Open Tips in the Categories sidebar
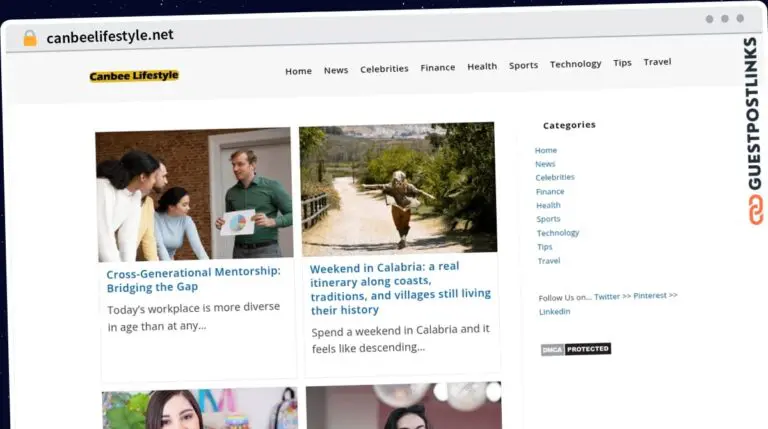Screen dimensions: 768x429 [x=544, y=247]
